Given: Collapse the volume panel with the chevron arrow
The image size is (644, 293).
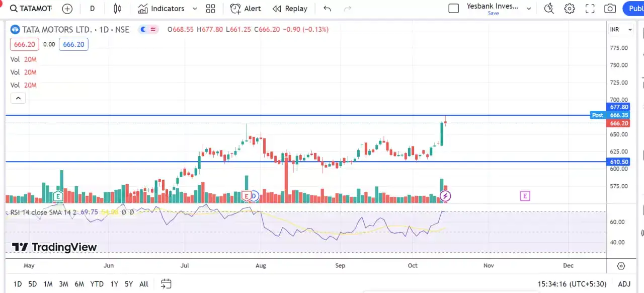Looking at the screenshot, I should click(18, 98).
